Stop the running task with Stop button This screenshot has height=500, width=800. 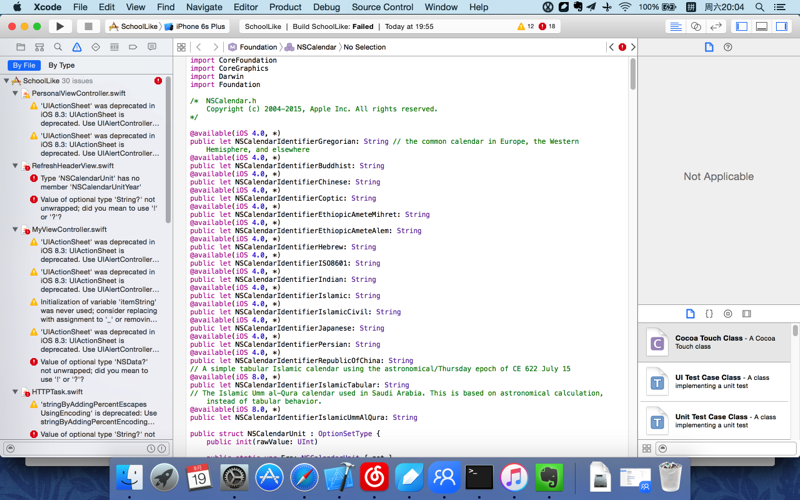88,27
